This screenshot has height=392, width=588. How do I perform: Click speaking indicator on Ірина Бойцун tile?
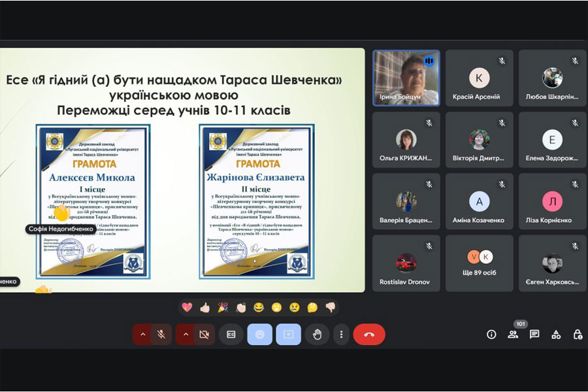tap(429, 61)
